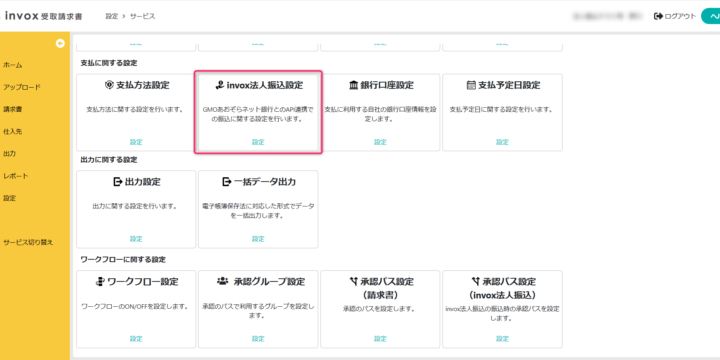Click the invox 受取請求書 logo
Image resolution: width=720 pixels, height=360 pixels.
click(x=43, y=16)
